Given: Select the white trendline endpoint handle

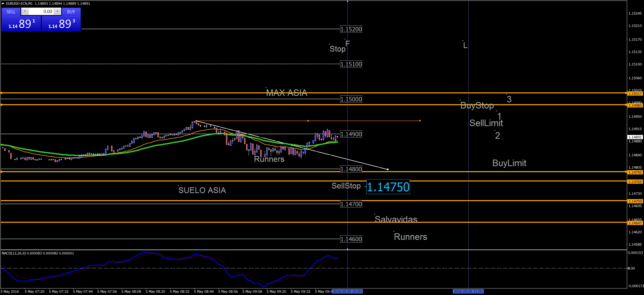Looking at the screenshot, I should (x=388, y=169).
